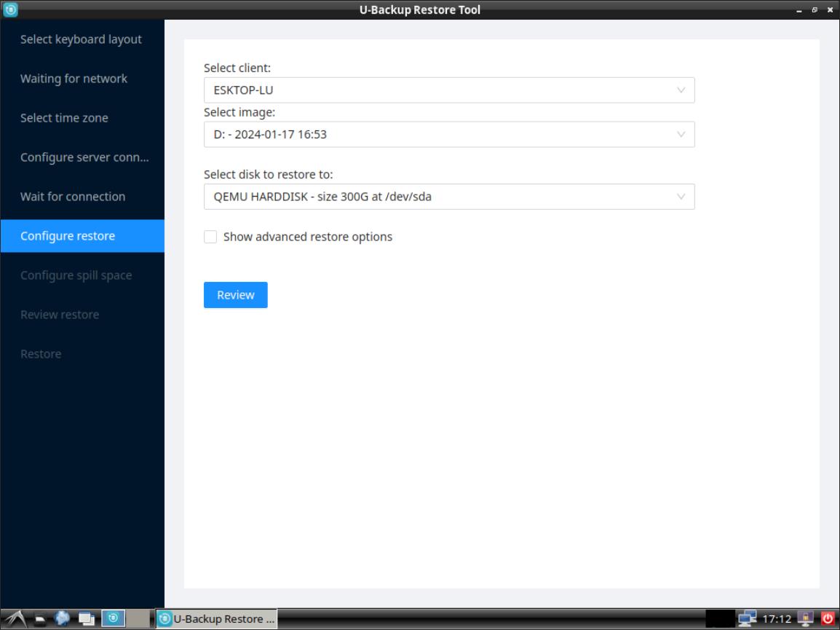Open the disk to restore to dropdown

[x=448, y=197]
